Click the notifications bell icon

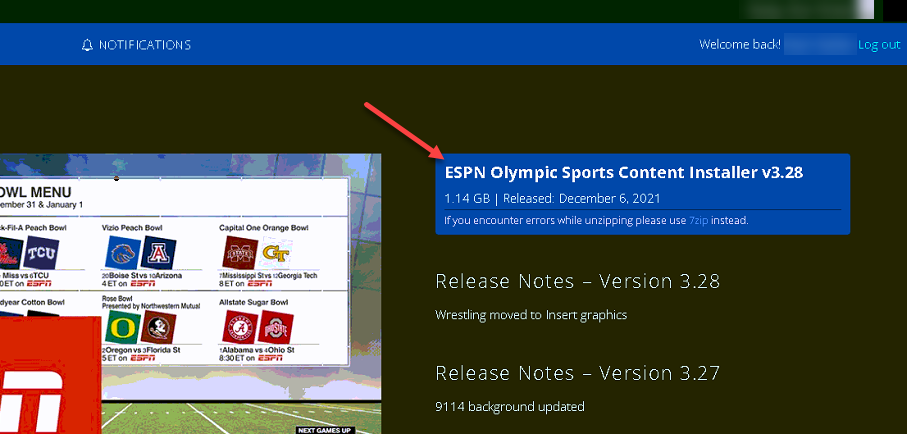tap(87, 45)
